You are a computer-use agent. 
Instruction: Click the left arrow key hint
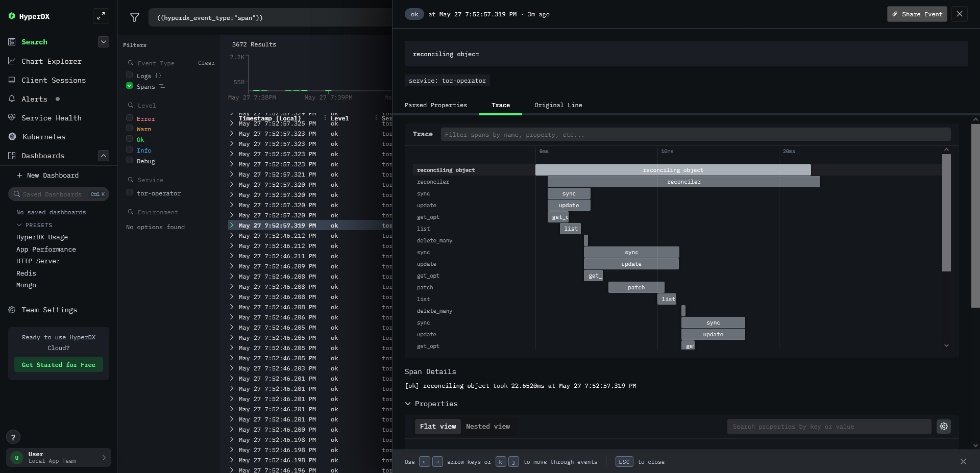pyautogui.click(x=425, y=462)
